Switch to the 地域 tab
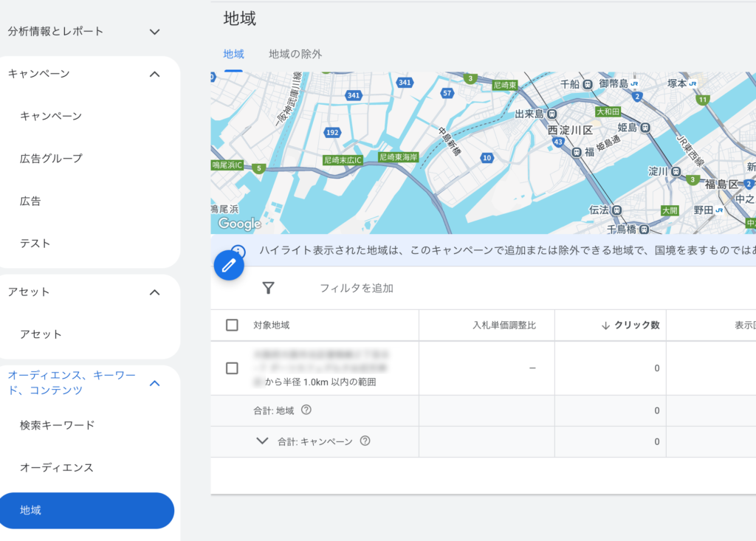756x541 pixels. [234, 54]
